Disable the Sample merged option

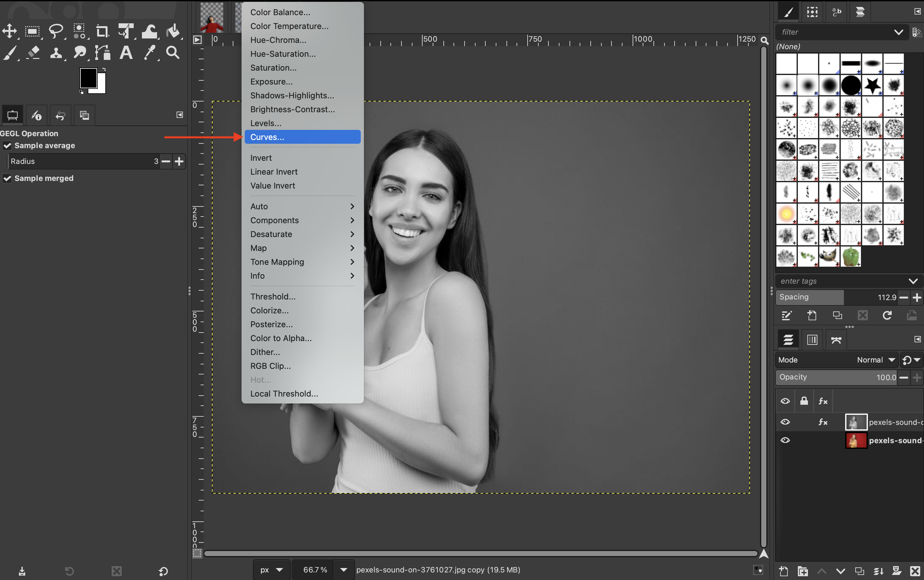(7, 178)
